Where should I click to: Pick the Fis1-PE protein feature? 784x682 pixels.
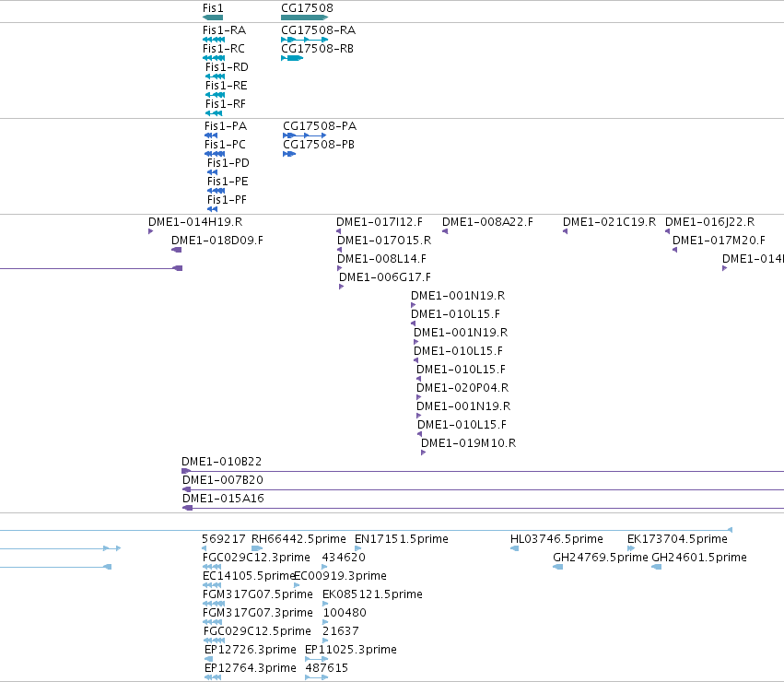[228, 182]
